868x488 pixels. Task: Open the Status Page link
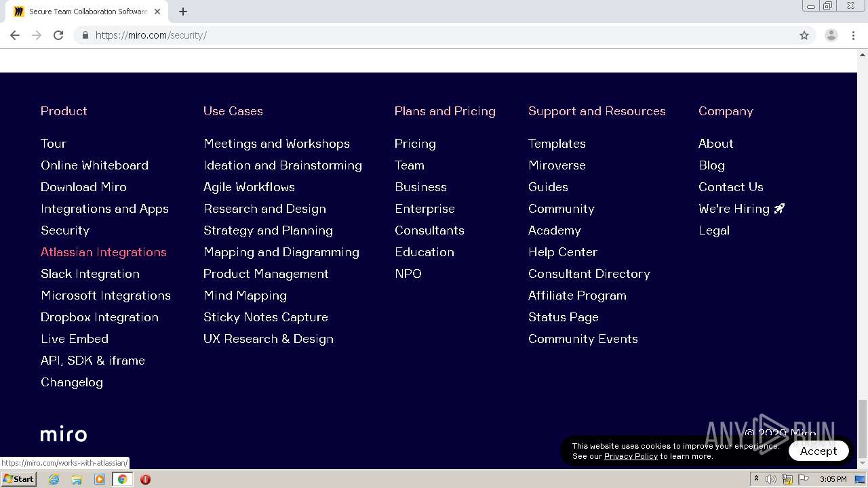564,317
